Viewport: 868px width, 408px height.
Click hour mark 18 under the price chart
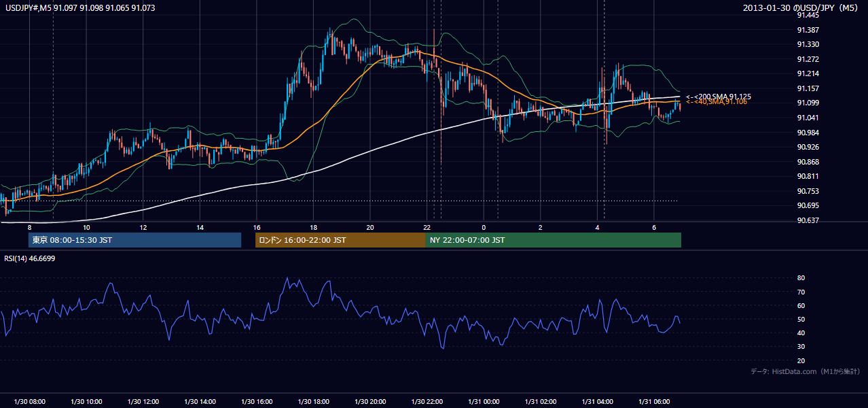point(313,227)
